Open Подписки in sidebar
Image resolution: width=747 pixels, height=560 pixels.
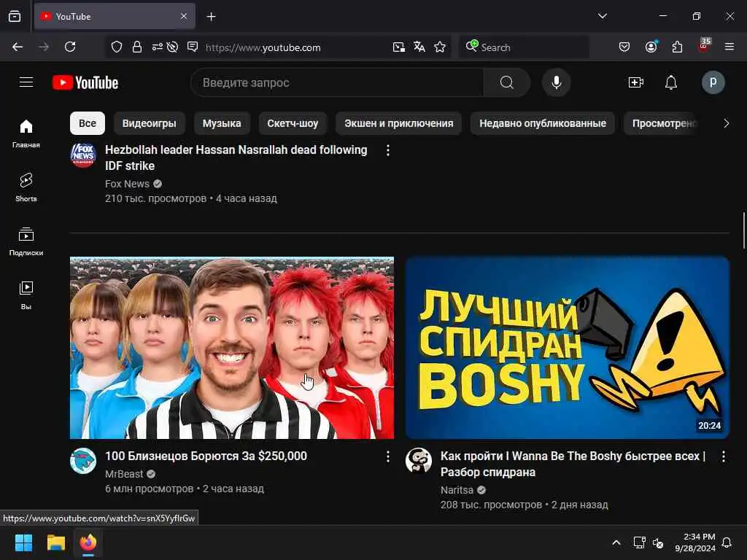26,241
